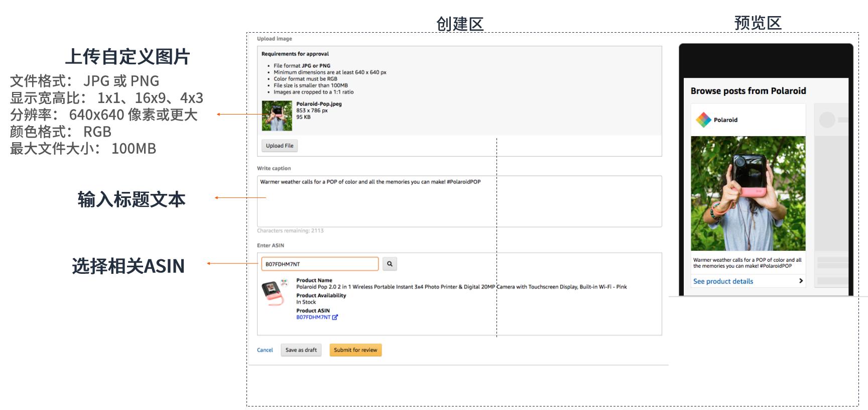Screen dimensions: 868x410
Task: Submit the post for review
Action: point(355,350)
